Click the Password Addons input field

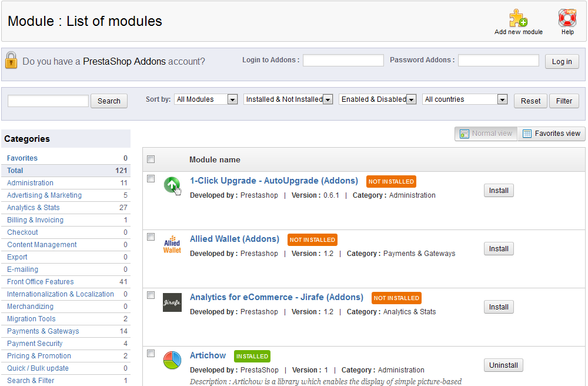[499, 61]
